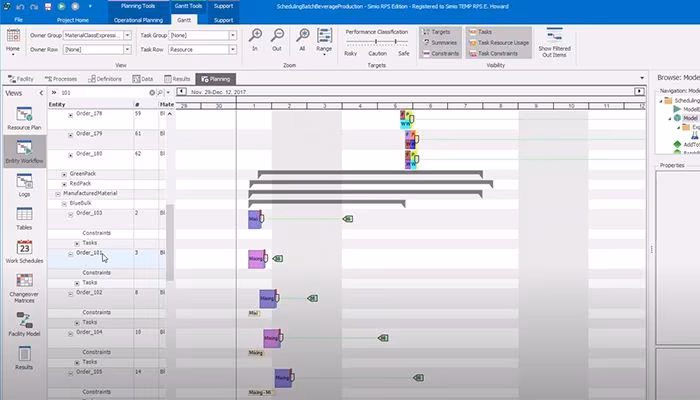Adjust the Safe threshold slider handle
The image size is (700, 400).
396,42
